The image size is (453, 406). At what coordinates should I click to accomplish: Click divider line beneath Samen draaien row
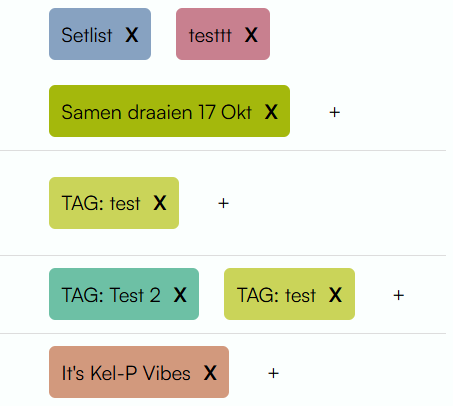[223, 151]
